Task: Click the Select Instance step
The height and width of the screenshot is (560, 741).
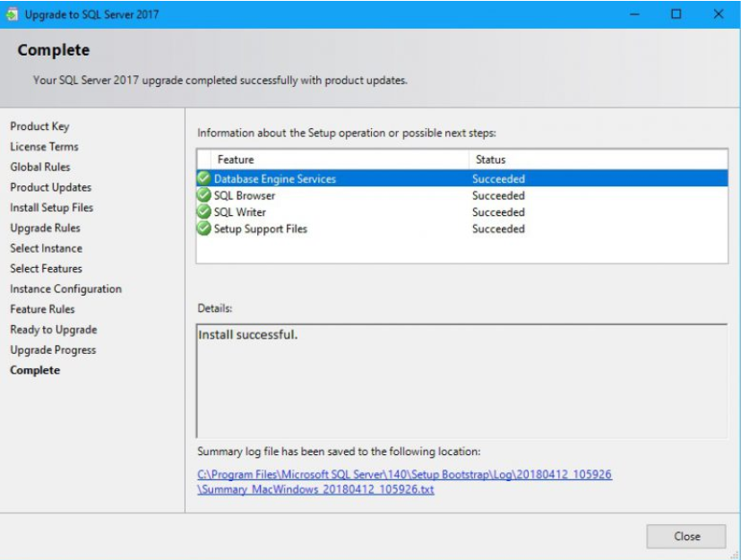Action: [x=46, y=248]
